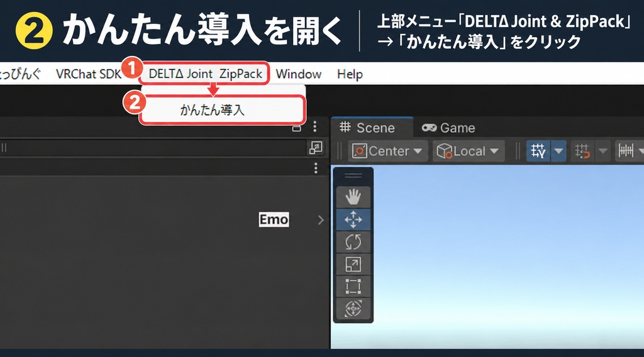Open the Help menu
Image resolution: width=644 pixels, height=357 pixels.
(350, 74)
